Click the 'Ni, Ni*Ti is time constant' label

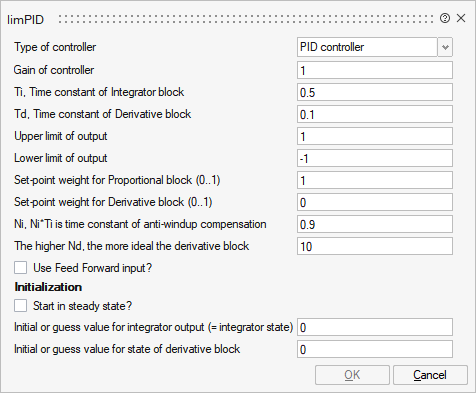pos(140,224)
